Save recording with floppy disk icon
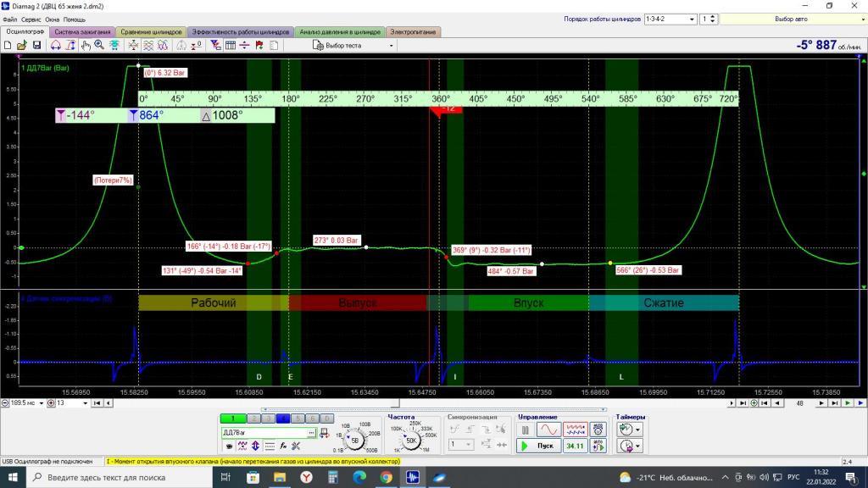This screenshot has height=488, width=868. tap(36, 46)
